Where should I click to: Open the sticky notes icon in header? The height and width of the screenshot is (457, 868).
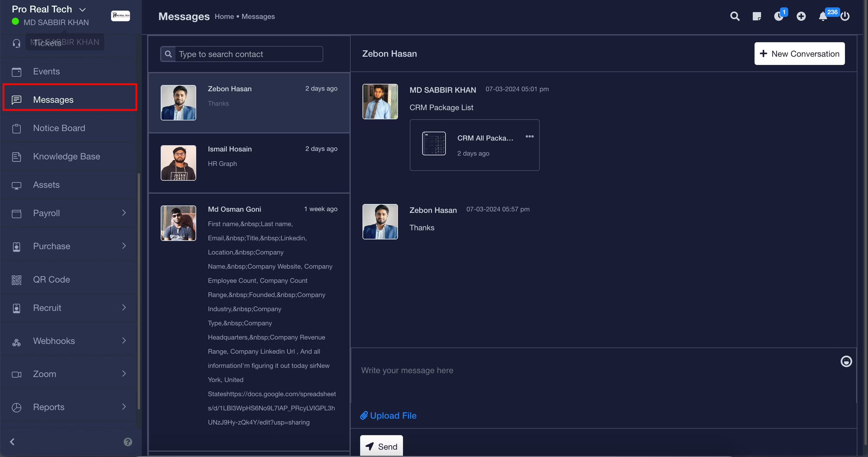[x=757, y=16]
